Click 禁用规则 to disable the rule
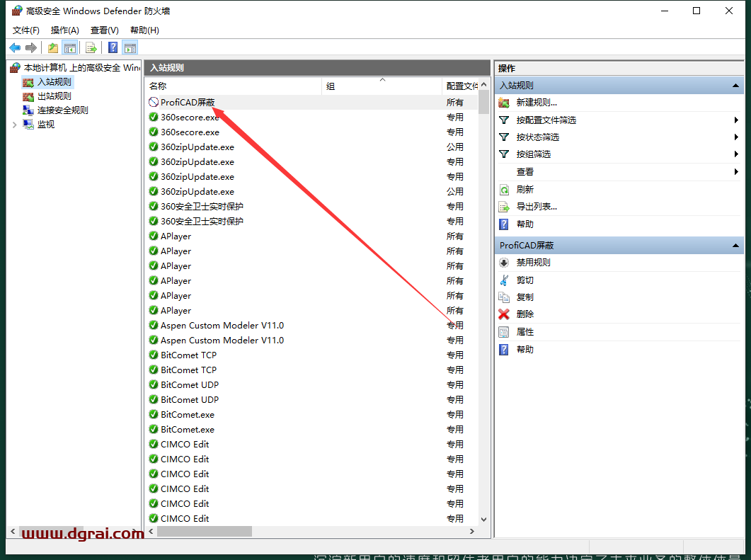 [x=533, y=263]
